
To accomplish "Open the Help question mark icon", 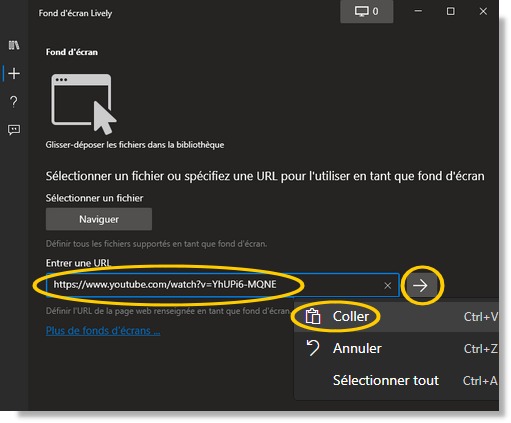I will tap(14, 101).
